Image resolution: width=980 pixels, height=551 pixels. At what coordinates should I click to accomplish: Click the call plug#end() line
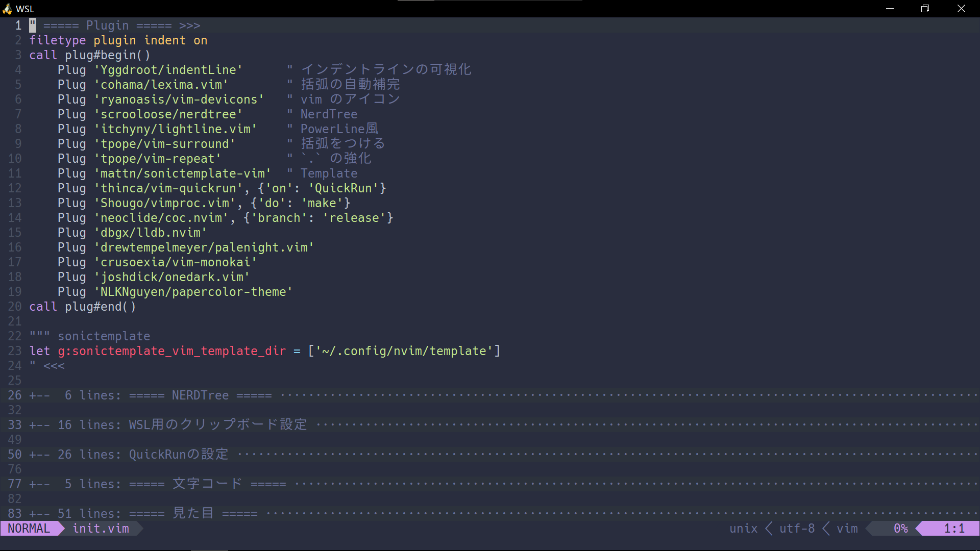pos(83,307)
